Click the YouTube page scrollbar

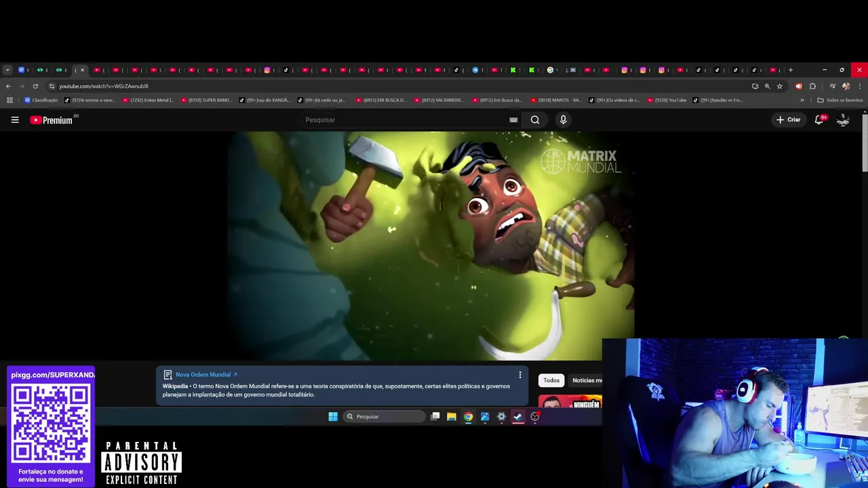pyautogui.click(x=865, y=142)
